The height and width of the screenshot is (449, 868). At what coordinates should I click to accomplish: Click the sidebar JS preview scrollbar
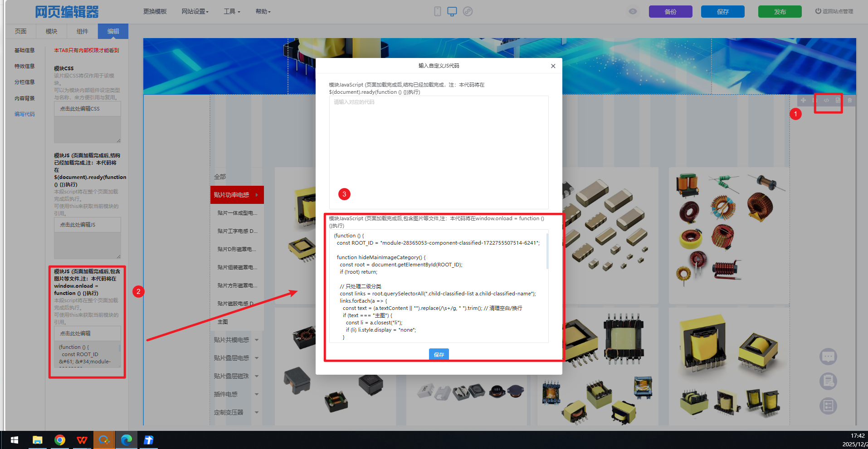(120, 348)
